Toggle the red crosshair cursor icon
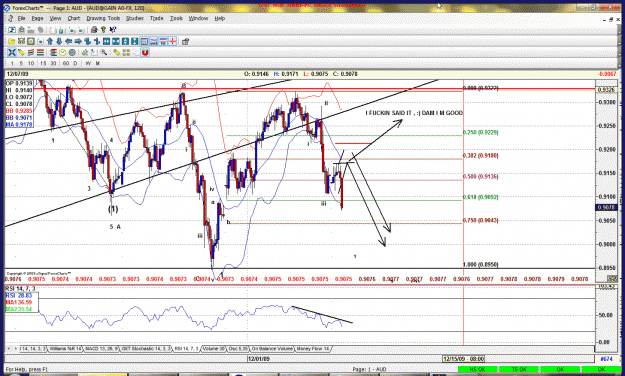Image resolution: width=625 pixels, height=376 pixels. tap(173, 41)
